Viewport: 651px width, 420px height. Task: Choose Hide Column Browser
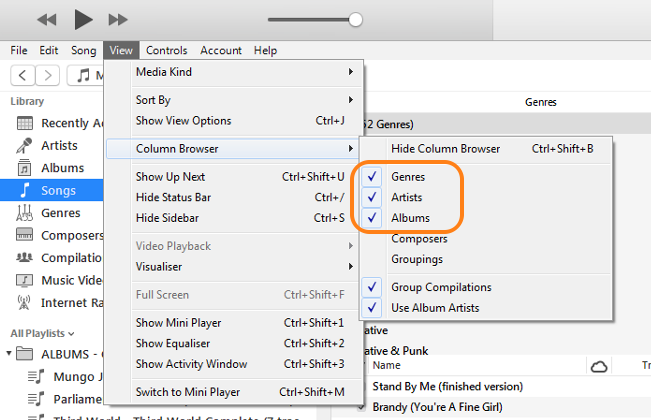[x=486, y=149]
